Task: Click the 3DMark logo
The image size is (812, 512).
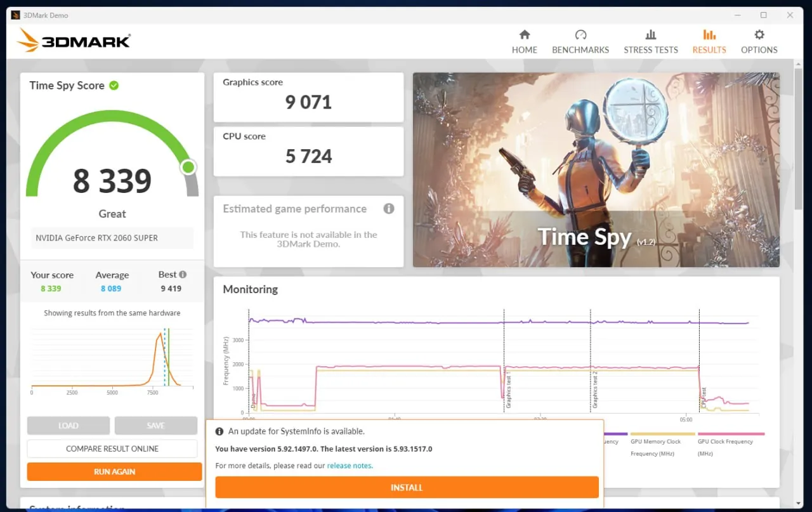Action: [74, 41]
